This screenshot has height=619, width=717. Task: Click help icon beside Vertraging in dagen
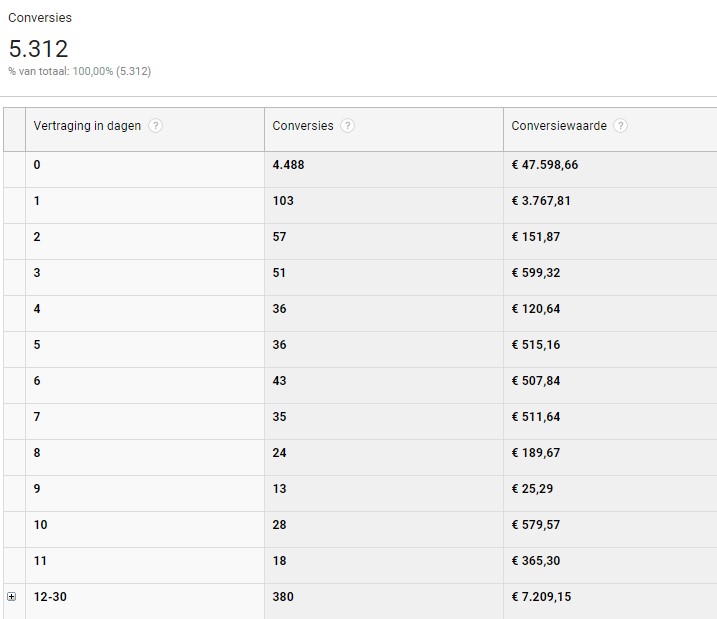point(155,126)
